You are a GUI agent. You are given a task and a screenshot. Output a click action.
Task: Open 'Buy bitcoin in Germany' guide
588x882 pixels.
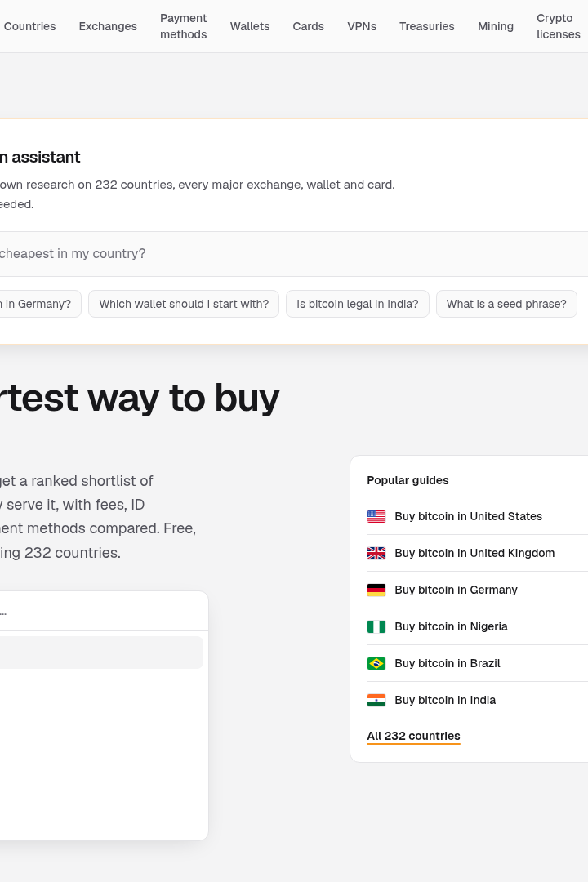click(x=477, y=590)
